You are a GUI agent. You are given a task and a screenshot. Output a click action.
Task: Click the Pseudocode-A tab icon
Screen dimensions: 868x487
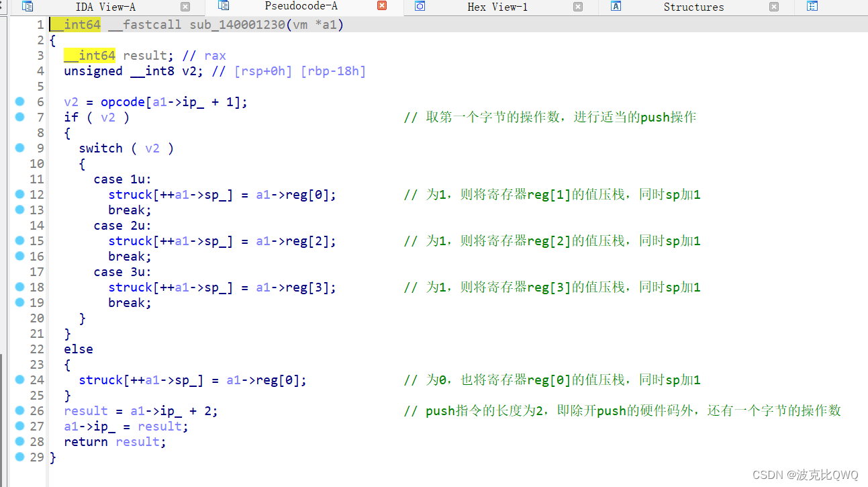point(224,6)
